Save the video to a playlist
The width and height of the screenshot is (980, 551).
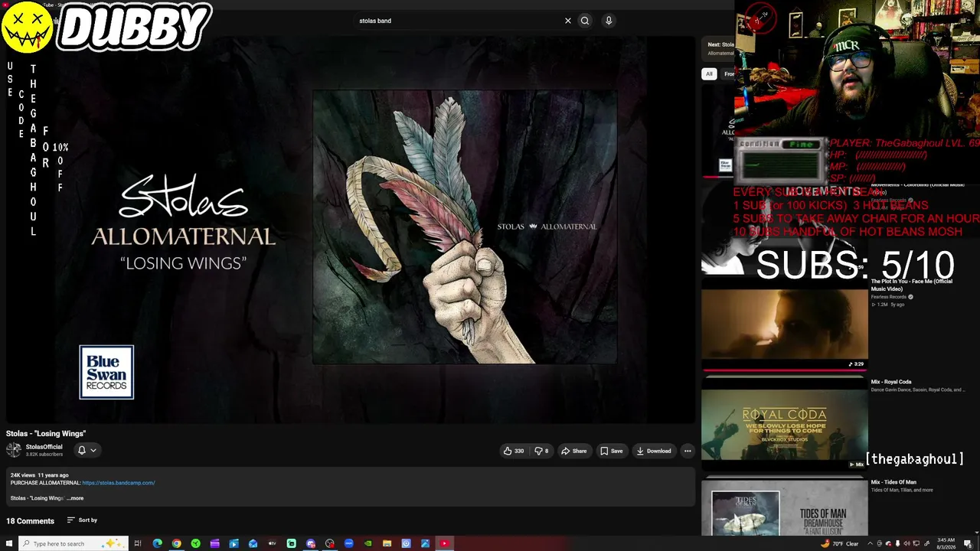point(611,451)
